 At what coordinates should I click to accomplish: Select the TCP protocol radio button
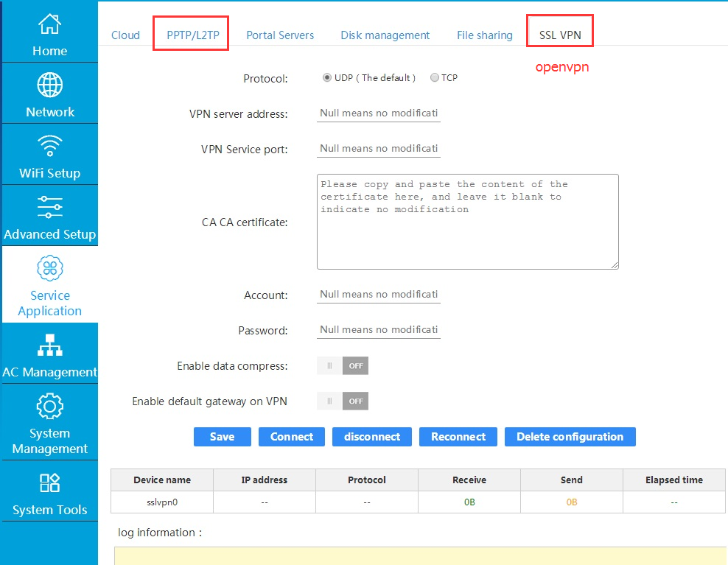[x=434, y=77]
